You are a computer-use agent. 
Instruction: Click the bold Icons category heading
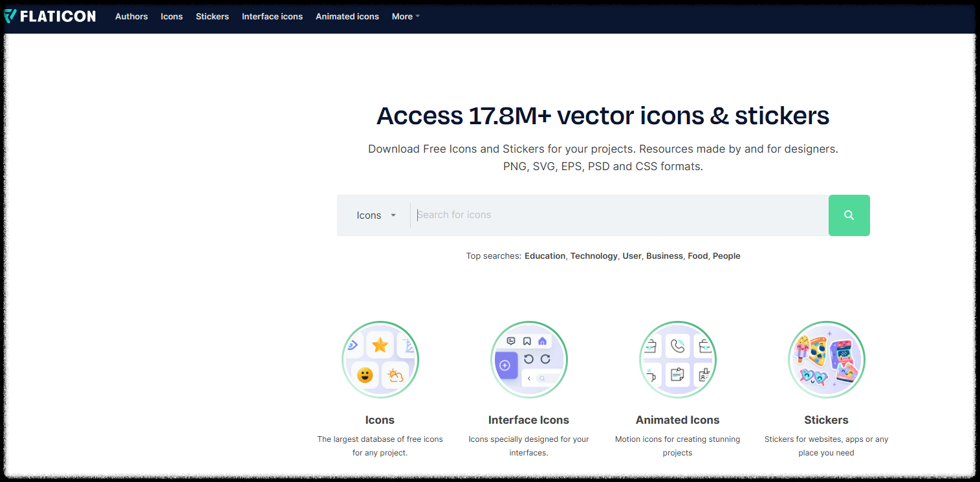tap(380, 420)
